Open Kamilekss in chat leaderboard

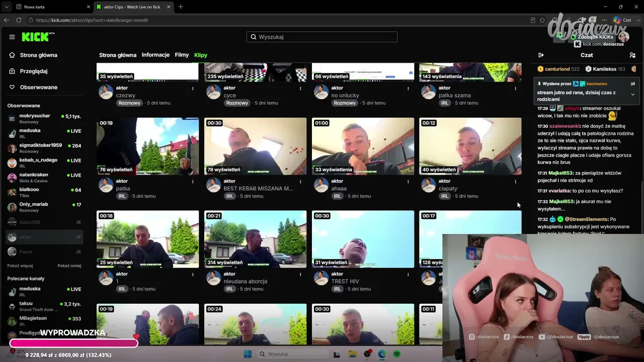pyautogui.click(x=606, y=69)
